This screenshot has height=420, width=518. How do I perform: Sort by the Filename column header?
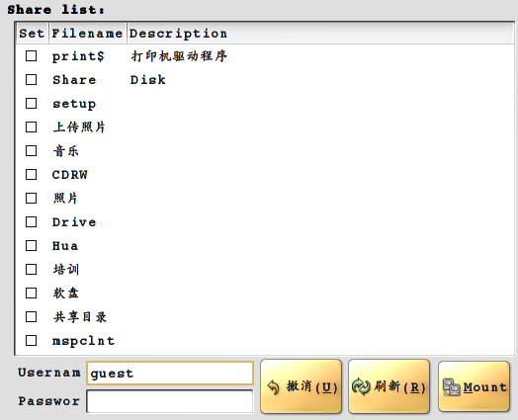pos(88,33)
